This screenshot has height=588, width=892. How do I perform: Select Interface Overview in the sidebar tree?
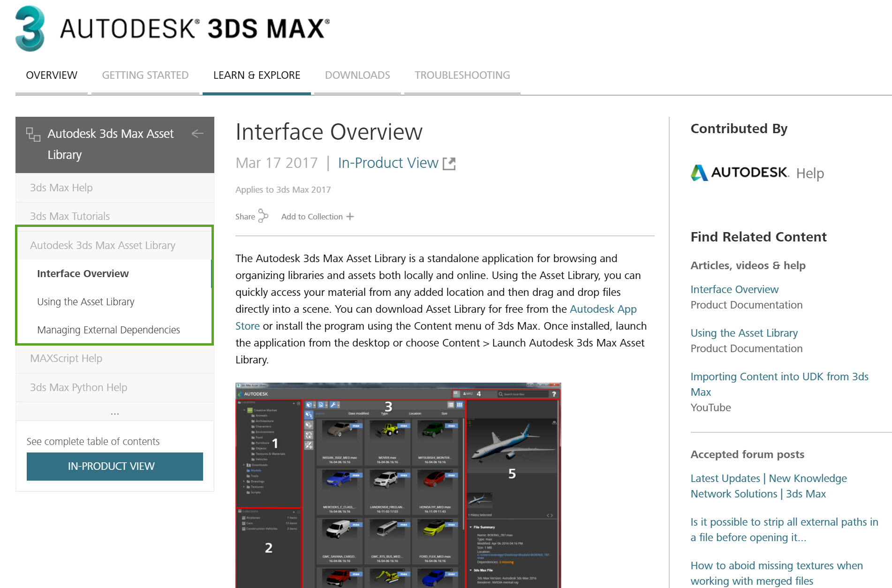tap(83, 273)
